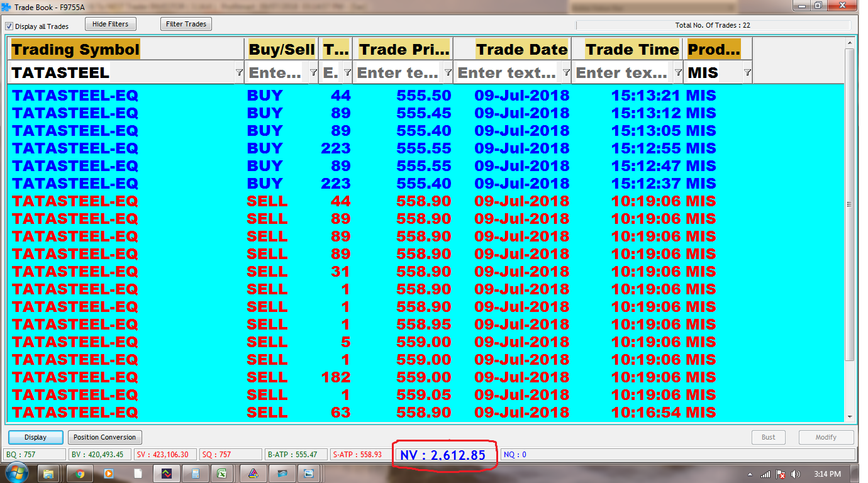868x483 pixels.
Task: Click the Trade Book window title icon
Action: tap(7, 7)
